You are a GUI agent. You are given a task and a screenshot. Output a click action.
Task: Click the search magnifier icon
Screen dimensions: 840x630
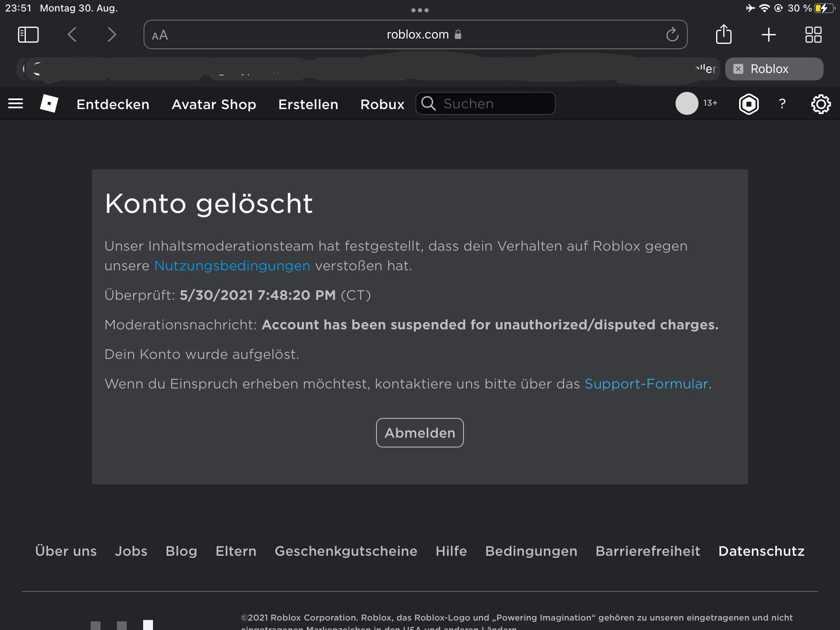(428, 103)
